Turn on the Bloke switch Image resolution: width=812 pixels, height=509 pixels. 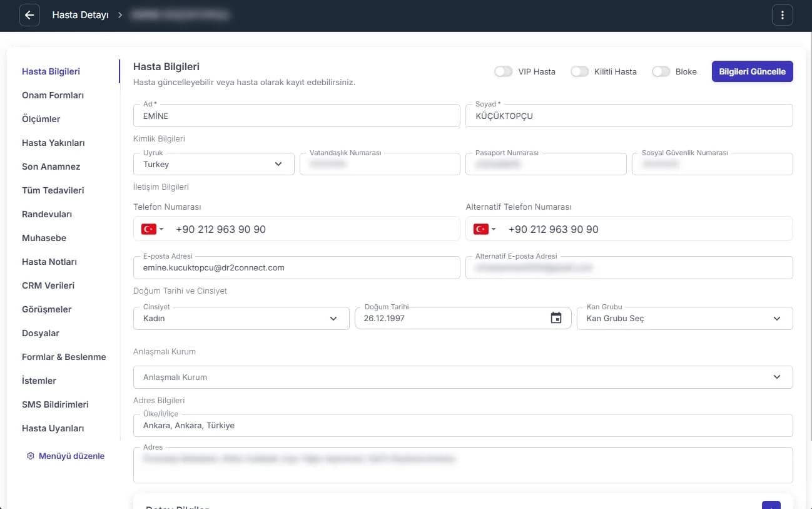pos(661,71)
